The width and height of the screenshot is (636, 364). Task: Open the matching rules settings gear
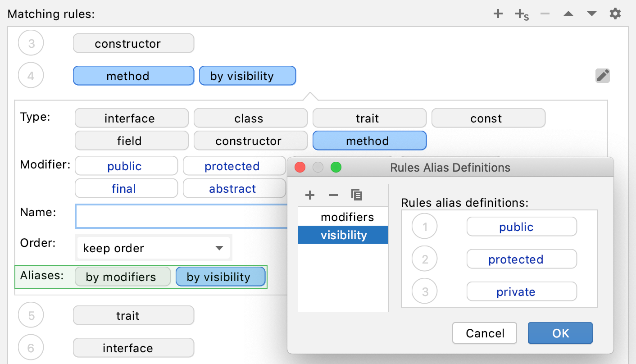(x=615, y=14)
